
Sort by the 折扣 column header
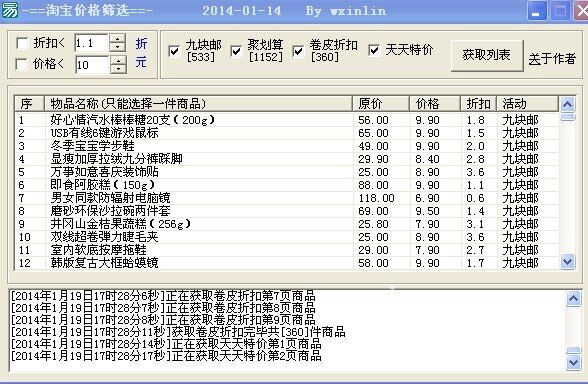pyautogui.click(x=478, y=104)
